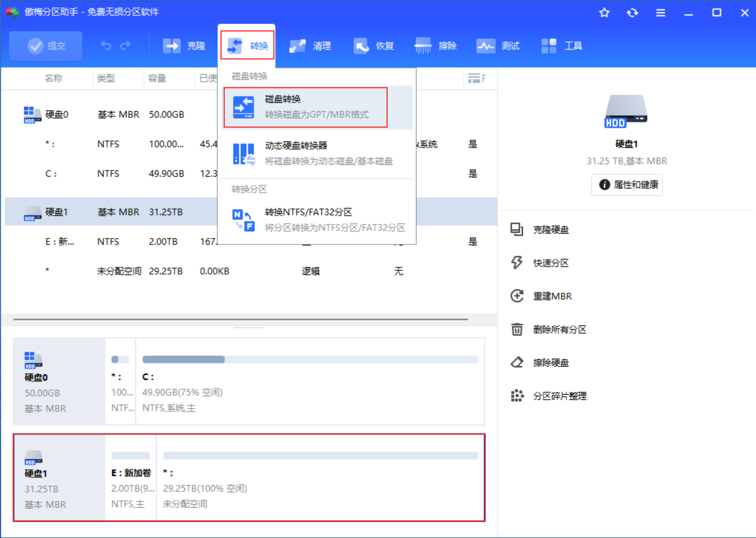Click 删除所有分区 in the right panel

tap(560, 330)
